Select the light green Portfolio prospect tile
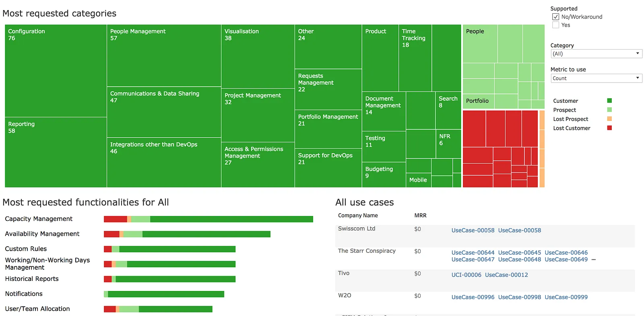Image resolution: width=644 pixels, height=316 pixels. [479, 101]
